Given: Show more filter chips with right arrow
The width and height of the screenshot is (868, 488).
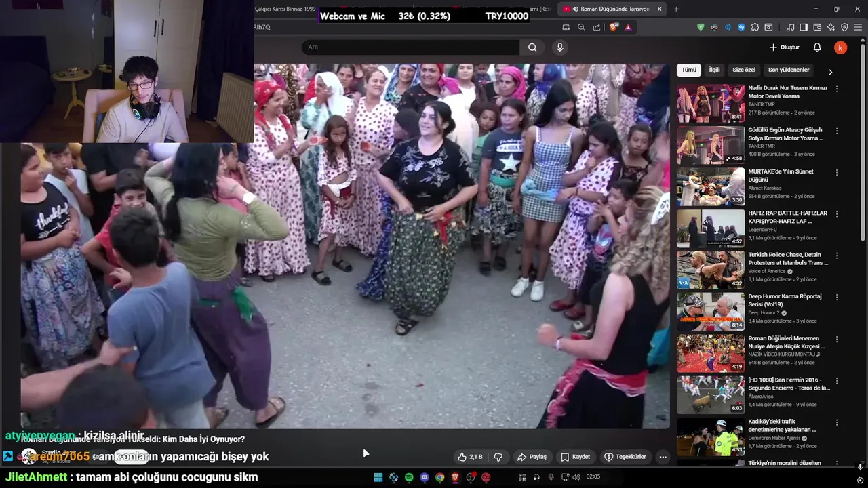Looking at the screenshot, I should click(830, 71).
